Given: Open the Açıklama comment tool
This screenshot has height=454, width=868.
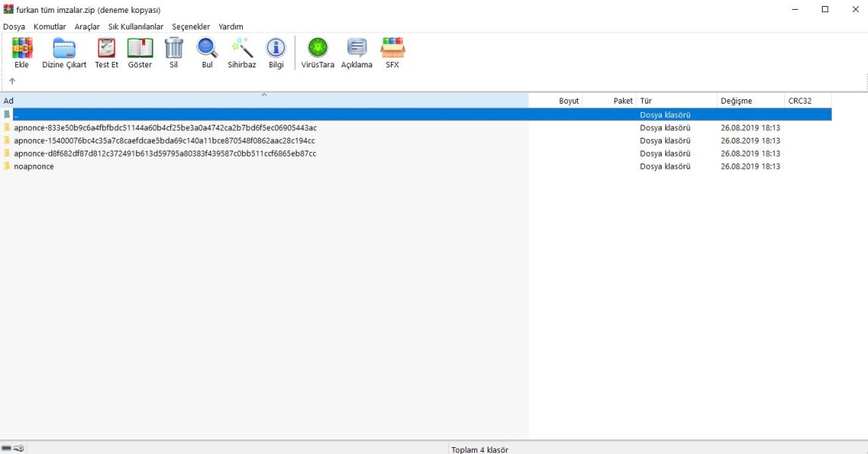Looking at the screenshot, I should pos(357,52).
